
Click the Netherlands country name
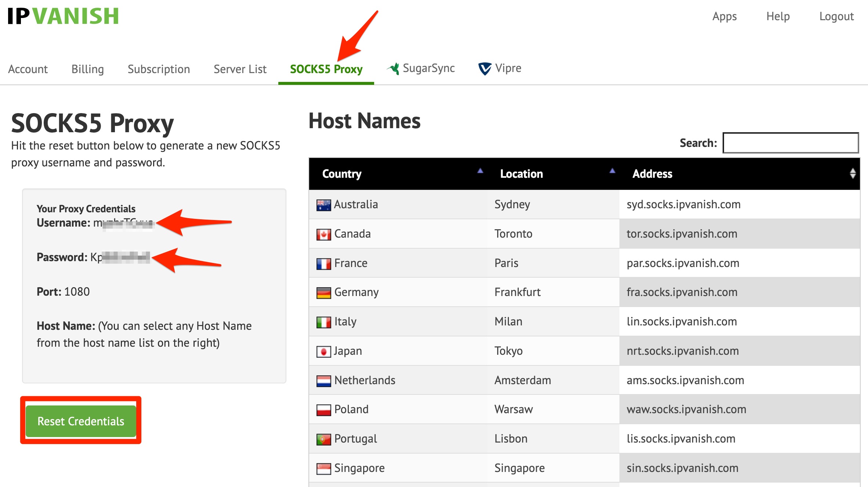(365, 380)
